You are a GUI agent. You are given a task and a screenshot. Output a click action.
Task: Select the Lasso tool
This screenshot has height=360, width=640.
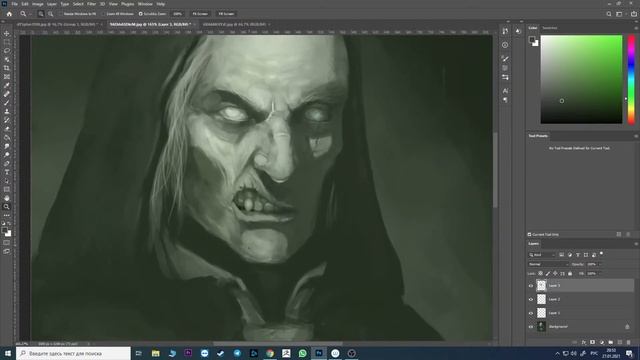click(7, 51)
